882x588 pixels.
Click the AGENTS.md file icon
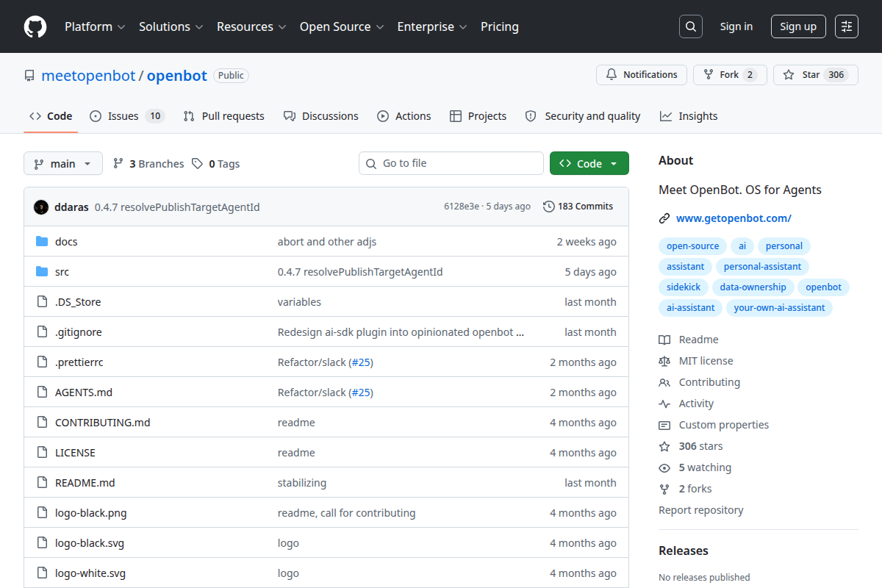[42, 392]
